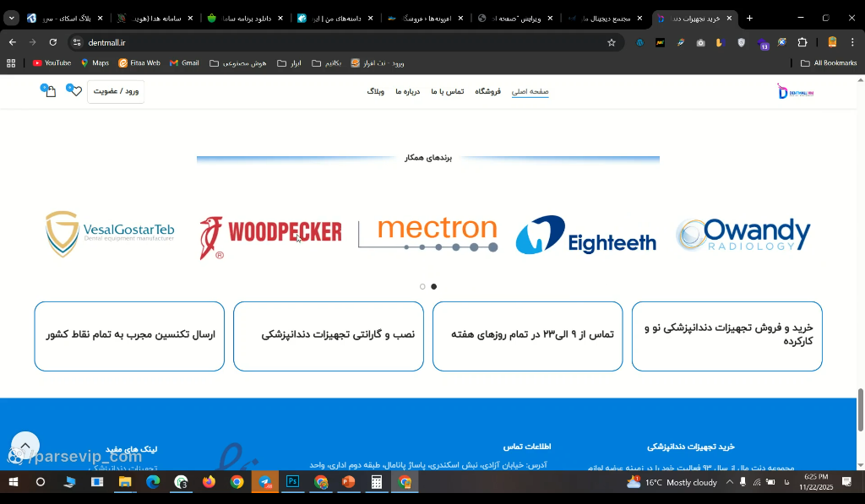
Task: Open the Gmail bookmark
Action: pyautogui.click(x=184, y=63)
